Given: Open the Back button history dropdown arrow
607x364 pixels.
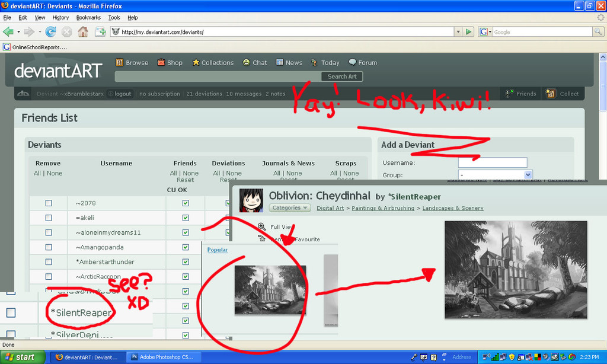Looking at the screenshot, I should tap(18, 32).
